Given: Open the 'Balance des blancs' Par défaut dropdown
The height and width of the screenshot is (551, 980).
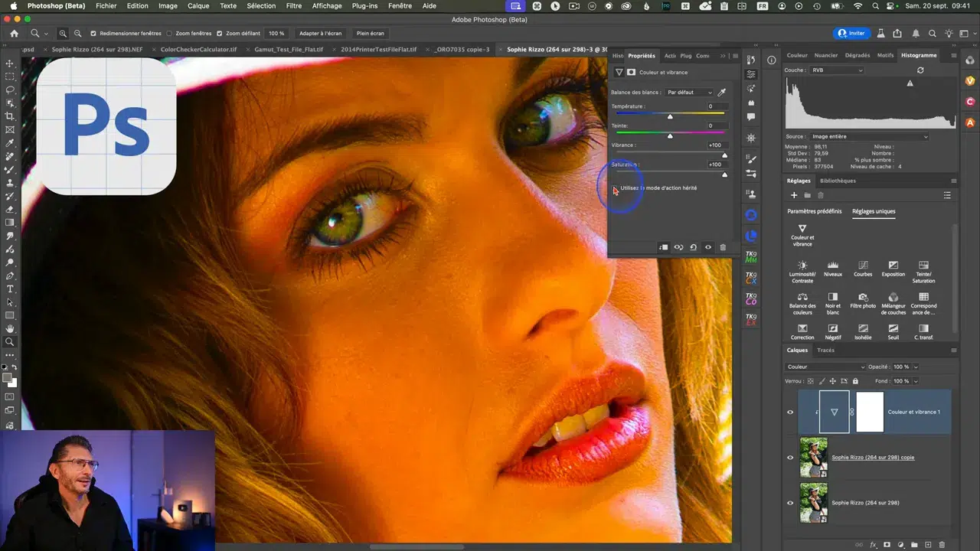Looking at the screenshot, I should pos(689,92).
